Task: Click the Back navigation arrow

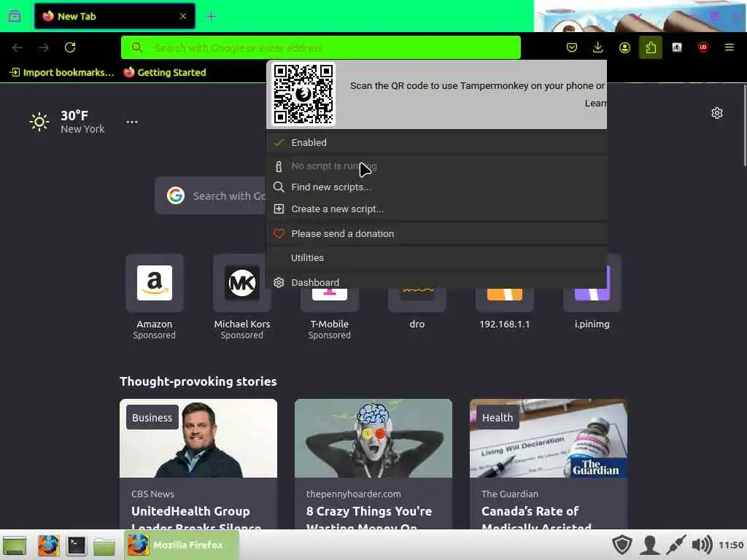Action: [18, 47]
